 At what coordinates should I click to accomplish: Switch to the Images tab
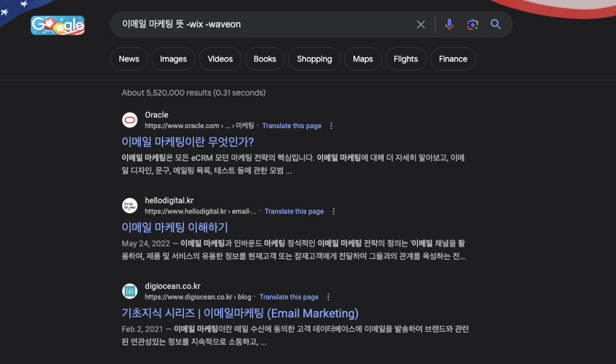[173, 59]
